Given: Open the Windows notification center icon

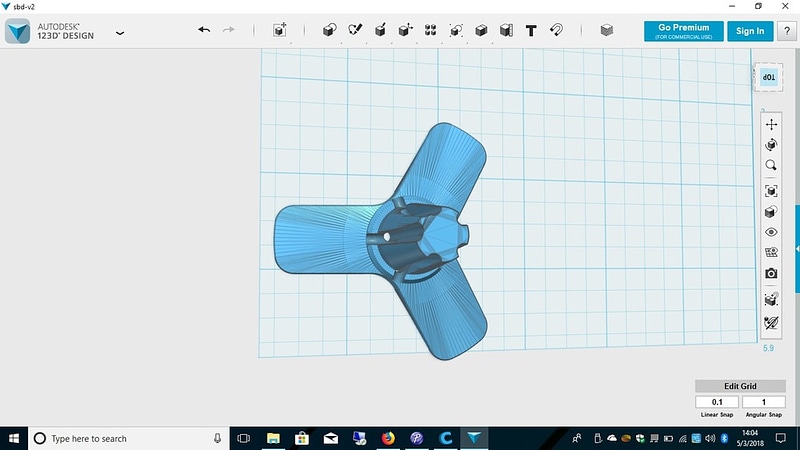Looking at the screenshot, I should click(781, 438).
